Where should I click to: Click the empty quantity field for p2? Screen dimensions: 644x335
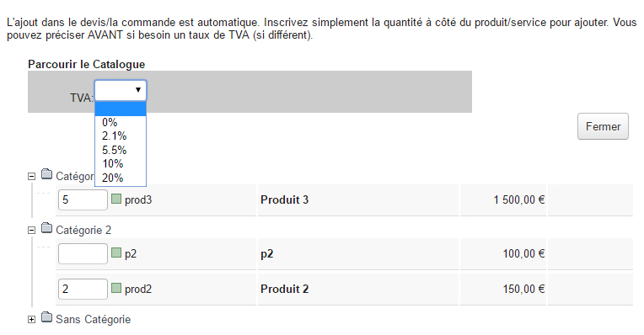[83, 254]
